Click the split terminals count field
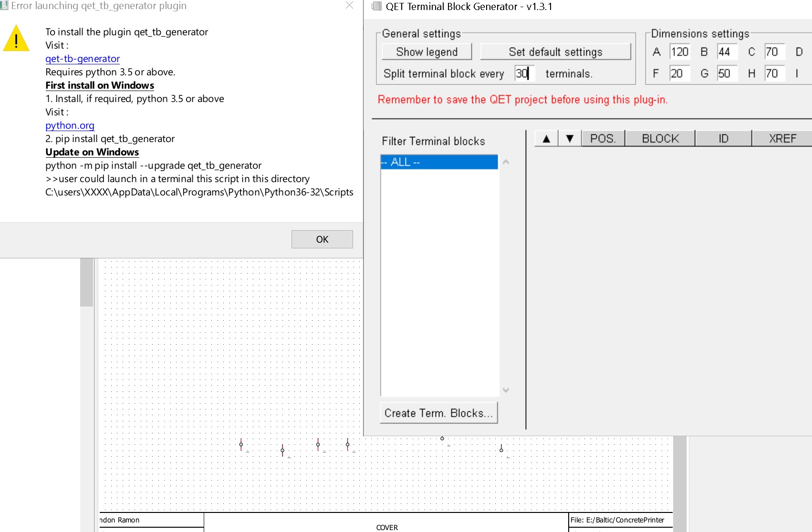The height and width of the screenshot is (532, 812). (524, 73)
